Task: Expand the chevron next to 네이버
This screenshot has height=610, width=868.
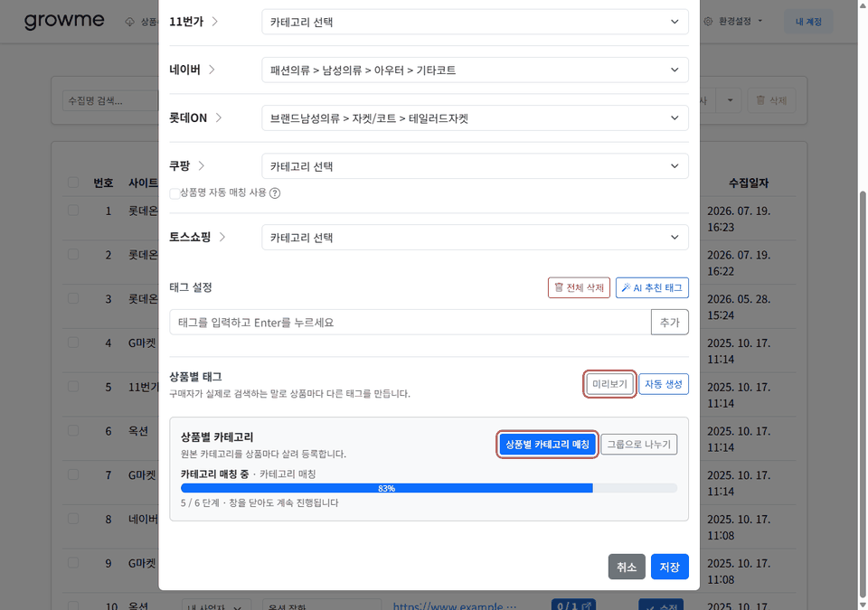Action: click(x=212, y=70)
